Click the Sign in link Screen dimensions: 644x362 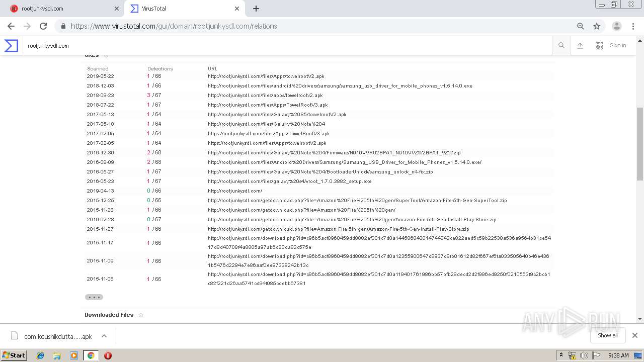[x=618, y=46]
